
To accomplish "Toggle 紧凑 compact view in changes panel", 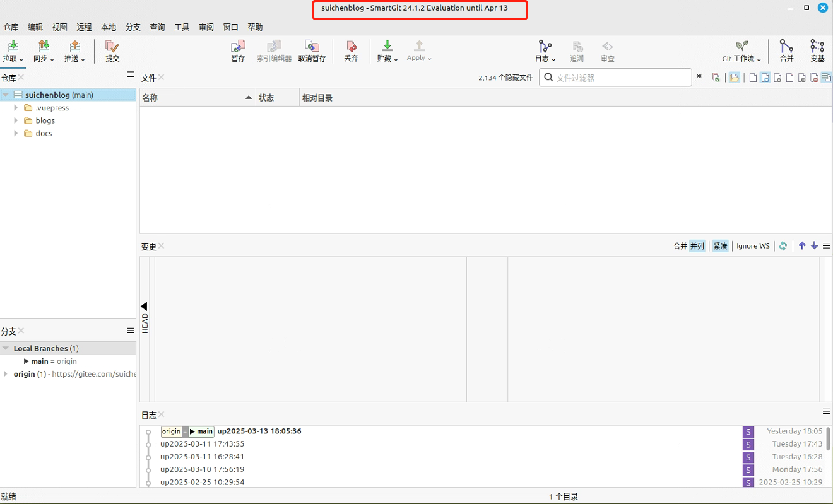I will pyautogui.click(x=720, y=246).
